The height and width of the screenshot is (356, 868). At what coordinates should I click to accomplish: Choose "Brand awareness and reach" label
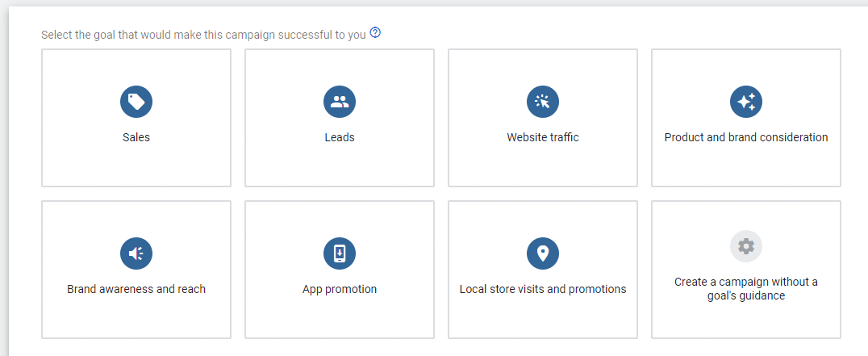click(x=136, y=289)
